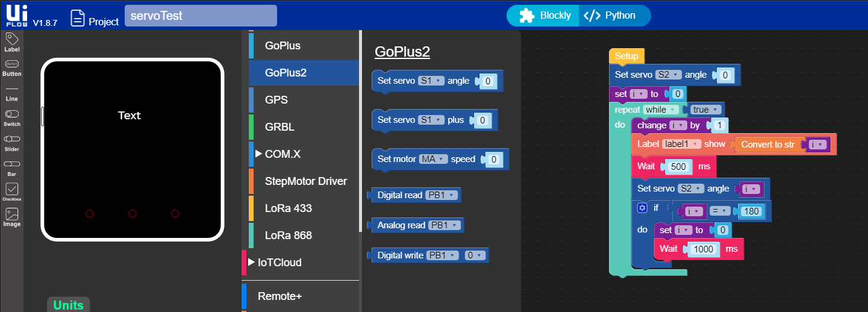Edit the Wait 1000 ms value
The height and width of the screenshot is (312, 868).
(703, 249)
